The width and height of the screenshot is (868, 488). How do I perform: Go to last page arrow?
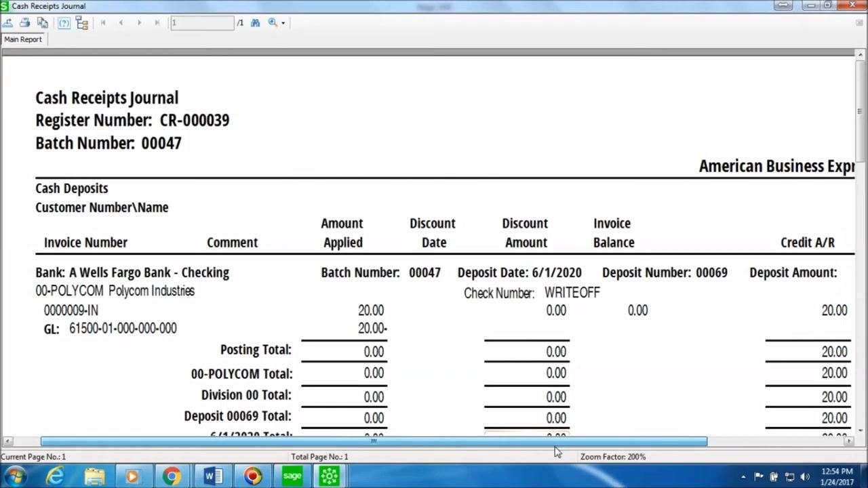click(157, 22)
